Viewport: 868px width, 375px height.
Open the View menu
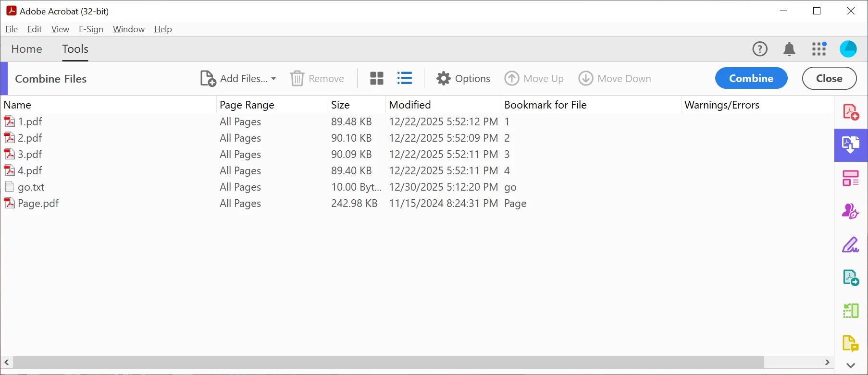(60, 29)
